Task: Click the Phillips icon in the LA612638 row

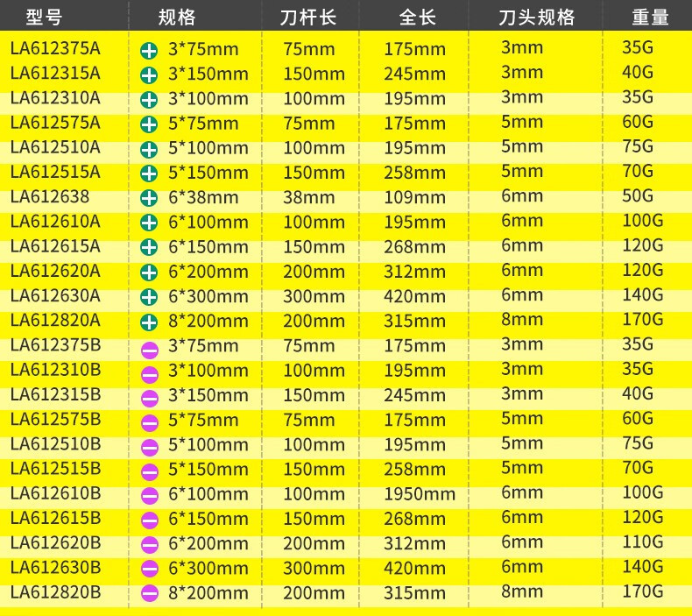Action: coord(149,198)
